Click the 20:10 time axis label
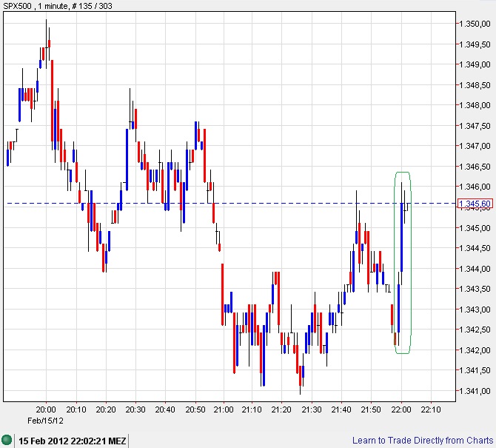 76,409
